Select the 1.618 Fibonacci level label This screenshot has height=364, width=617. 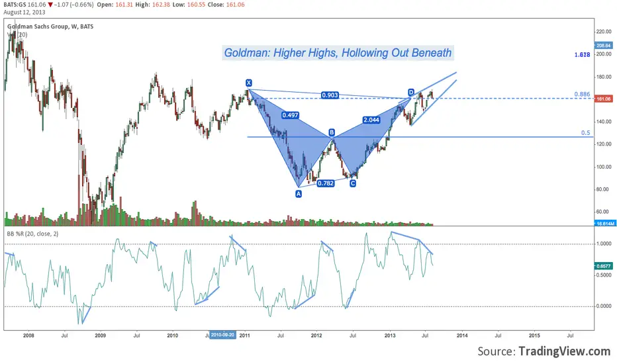pyautogui.click(x=582, y=55)
